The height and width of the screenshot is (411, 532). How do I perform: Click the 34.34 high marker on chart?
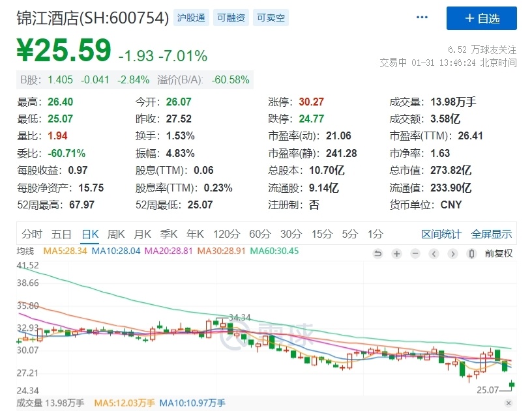(239, 317)
